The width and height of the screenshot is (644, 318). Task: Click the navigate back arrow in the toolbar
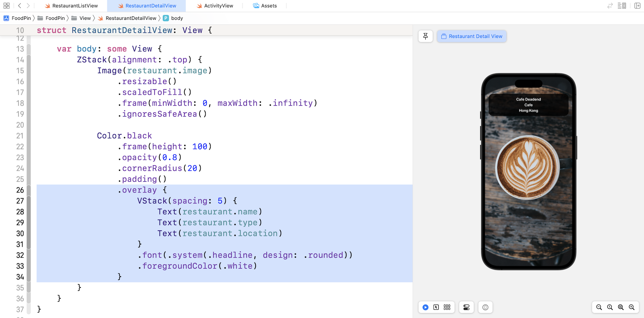tap(19, 5)
